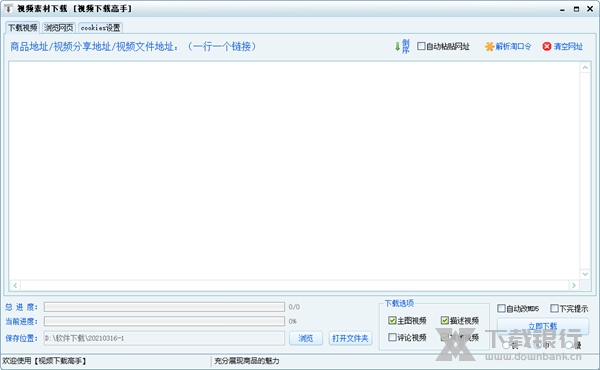Viewport: 600px width, 370px height.
Task: Click 清空网址 link text
Action: coord(568,46)
